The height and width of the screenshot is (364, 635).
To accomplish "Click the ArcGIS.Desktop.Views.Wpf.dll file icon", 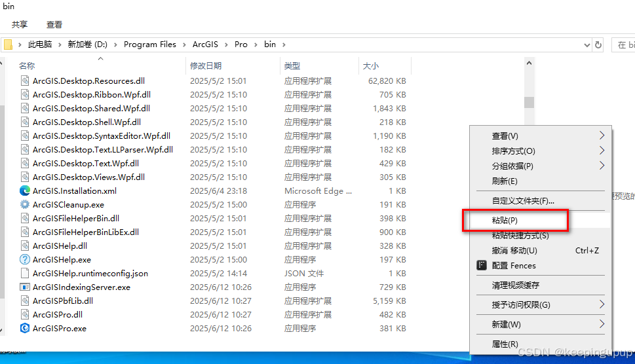I will coord(25,177).
